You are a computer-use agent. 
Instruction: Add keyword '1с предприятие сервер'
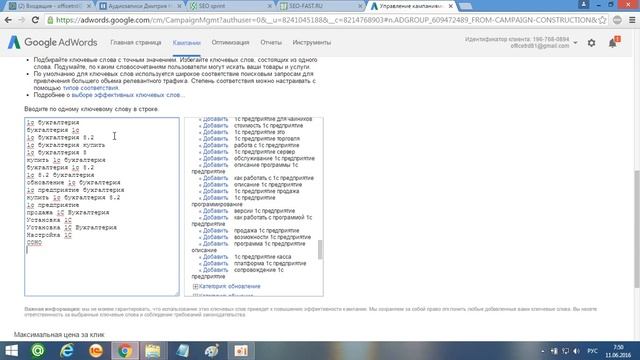(215, 152)
